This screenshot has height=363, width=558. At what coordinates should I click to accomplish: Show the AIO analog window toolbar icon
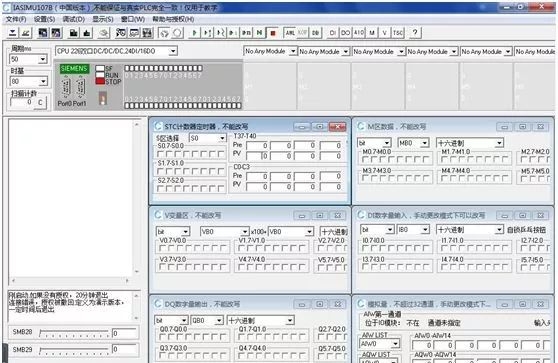point(358,33)
